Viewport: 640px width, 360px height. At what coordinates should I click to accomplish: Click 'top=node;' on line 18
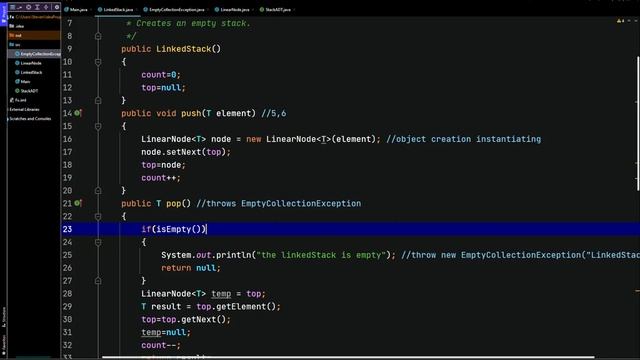(x=163, y=165)
